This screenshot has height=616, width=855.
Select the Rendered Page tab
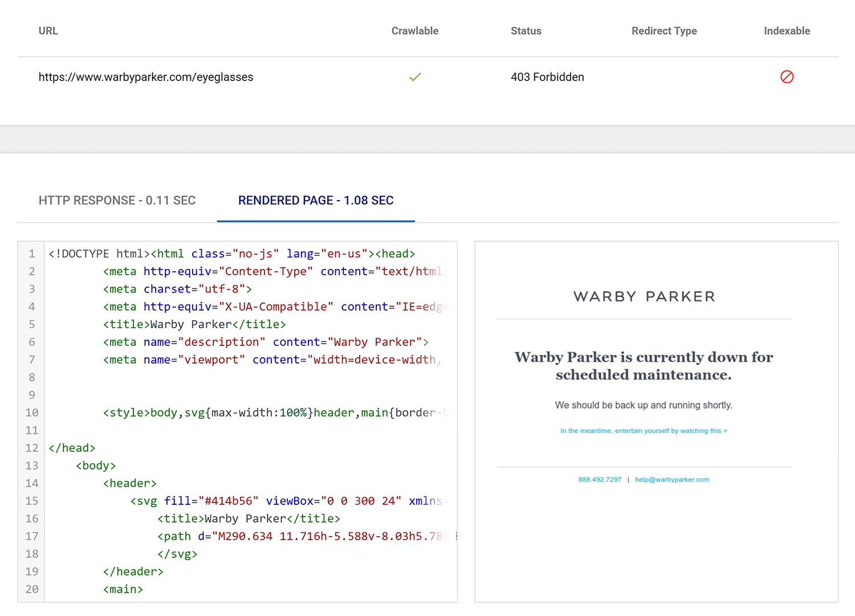pos(316,201)
